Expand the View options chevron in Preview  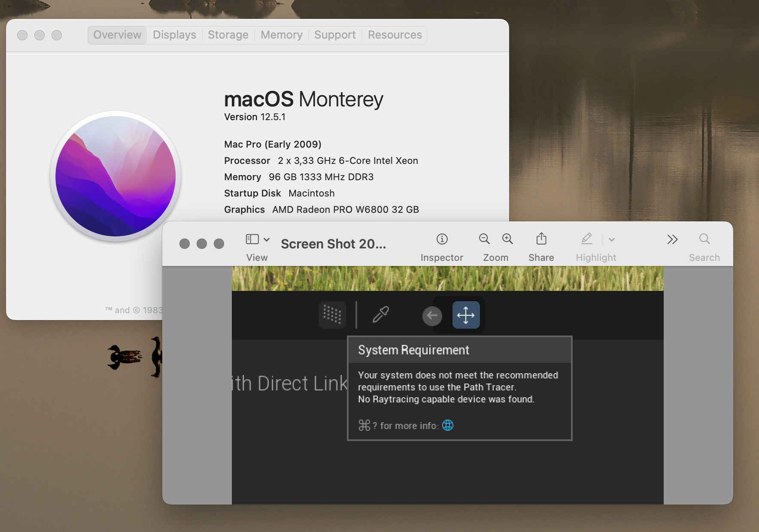267,239
